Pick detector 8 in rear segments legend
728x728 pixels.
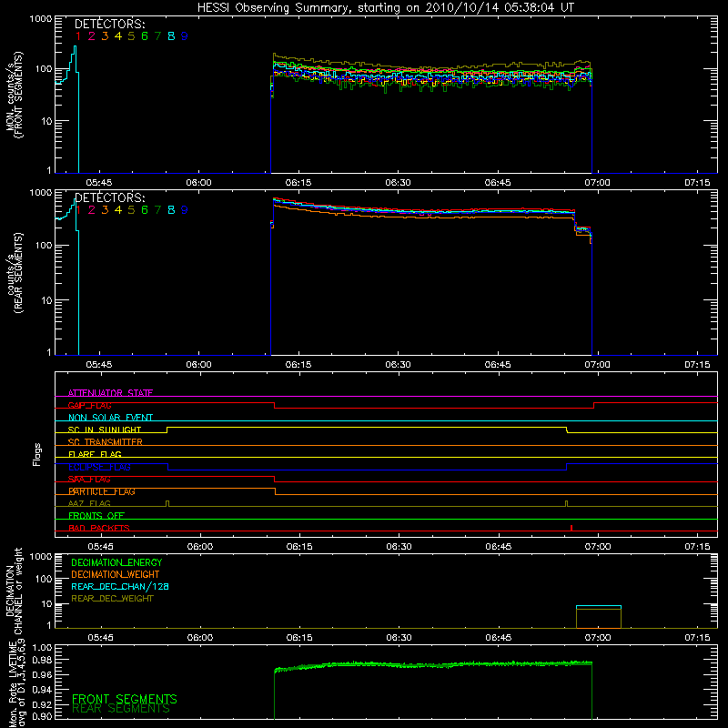(171, 210)
